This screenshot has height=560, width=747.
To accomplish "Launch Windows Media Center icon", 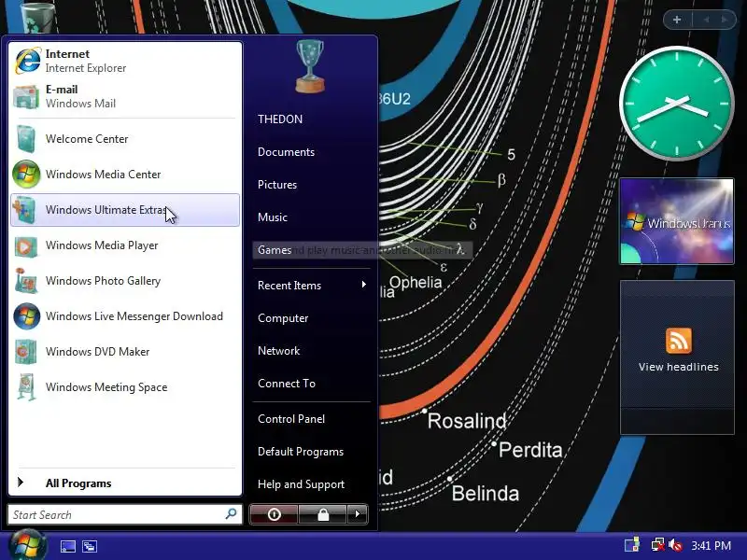I will [26, 175].
